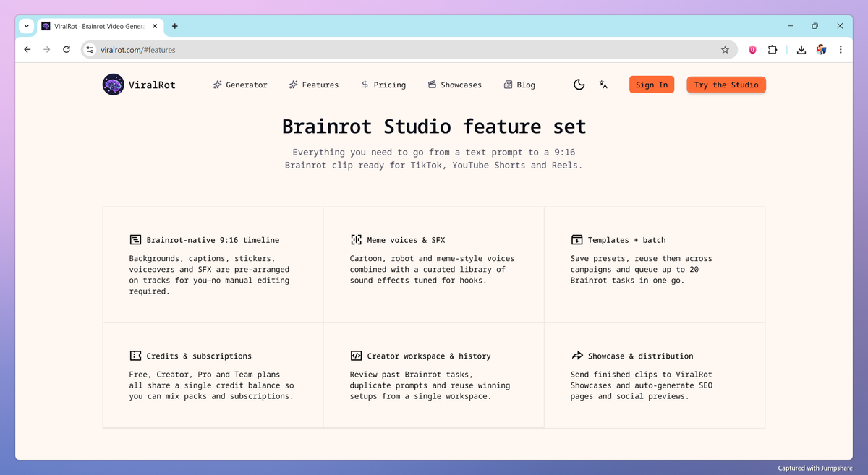The height and width of the screenshot is (475, 868).
Task: Click the ViralRot brand name link
Action: pyautogui.click(x=153, y=85)
